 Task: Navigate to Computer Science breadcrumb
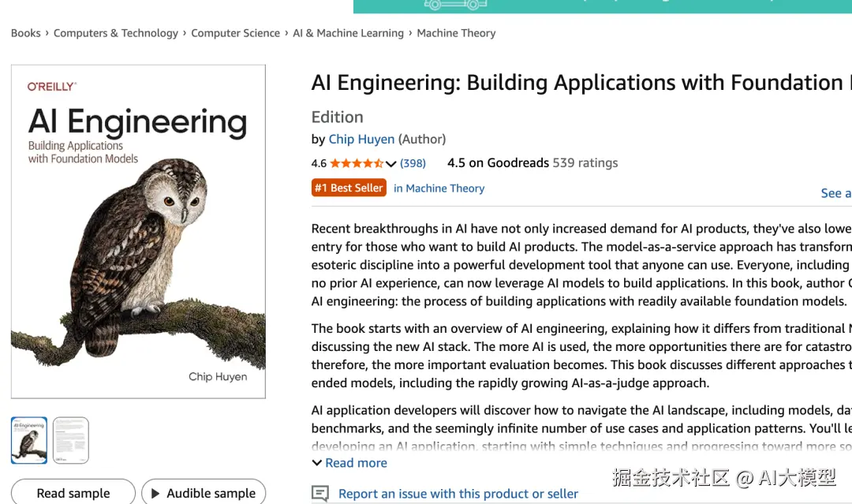coord(235,33)
